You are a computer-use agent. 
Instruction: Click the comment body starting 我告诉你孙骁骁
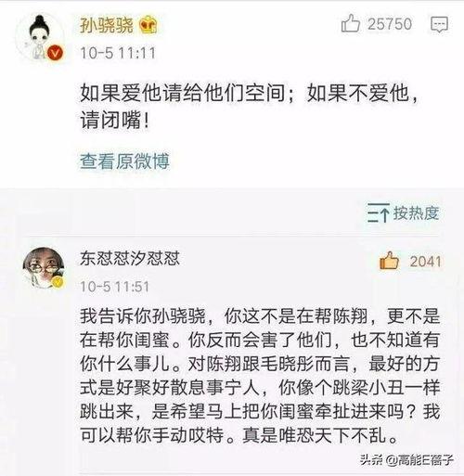point(260,375)
